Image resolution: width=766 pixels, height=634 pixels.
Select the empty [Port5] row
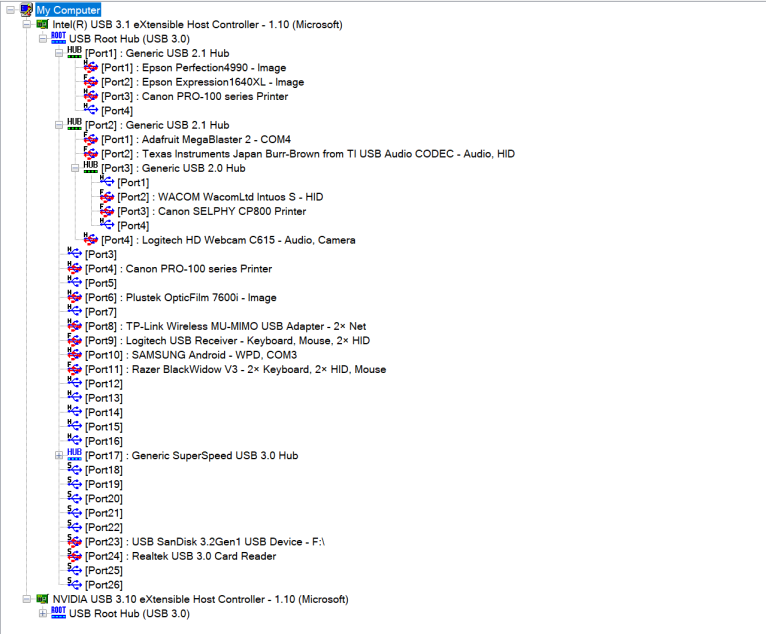click(x=101, y=283)
